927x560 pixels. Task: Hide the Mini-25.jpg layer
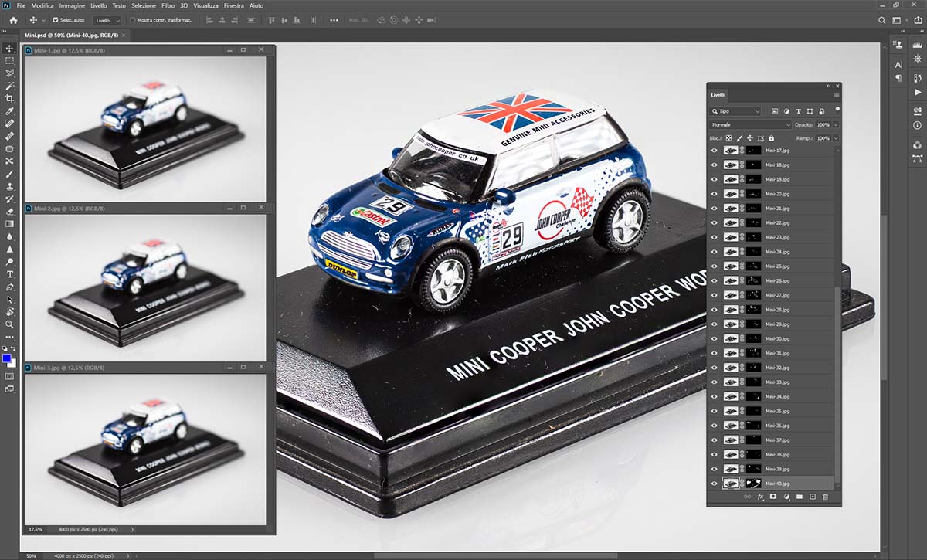714,266
